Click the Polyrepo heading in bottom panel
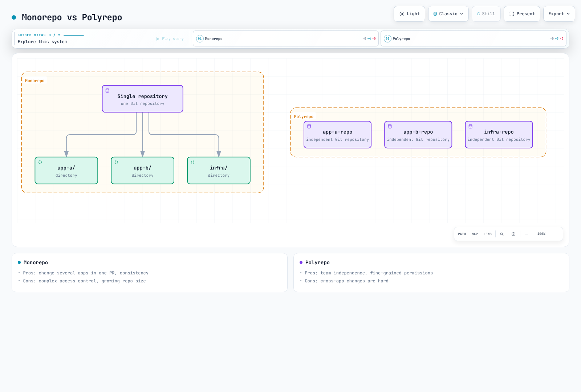The height and width of the screenshot is (392, 581). coord(317,262)
